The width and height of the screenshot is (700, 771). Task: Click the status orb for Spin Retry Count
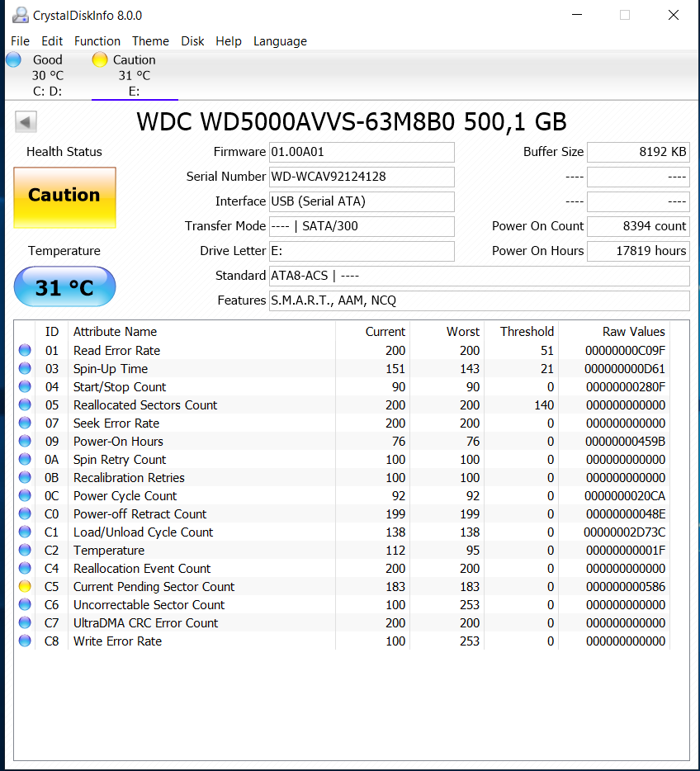(x=25, y=459)
